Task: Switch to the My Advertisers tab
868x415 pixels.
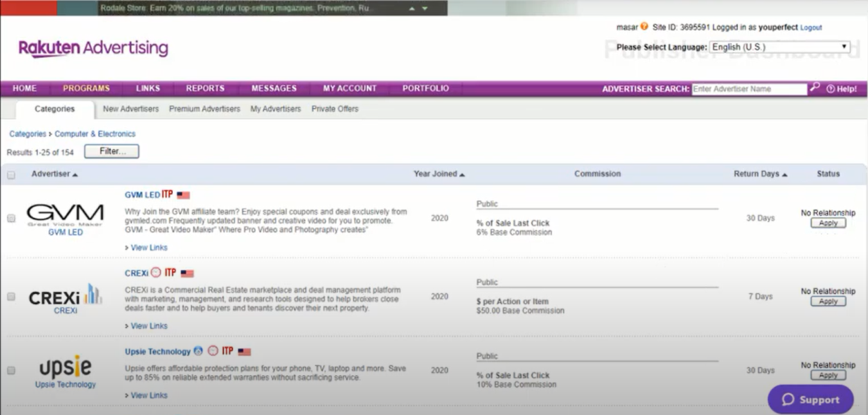Action: 276,109
